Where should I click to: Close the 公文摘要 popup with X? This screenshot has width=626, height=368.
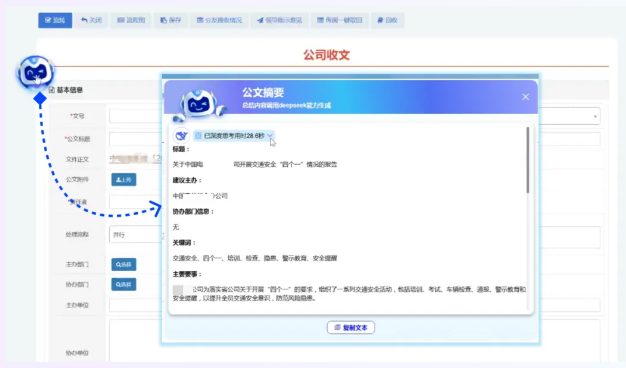tap(525, 97)
